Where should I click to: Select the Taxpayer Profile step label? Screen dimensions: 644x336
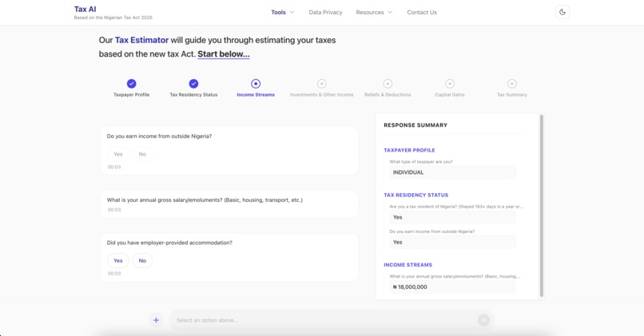(x=131, y=95)
